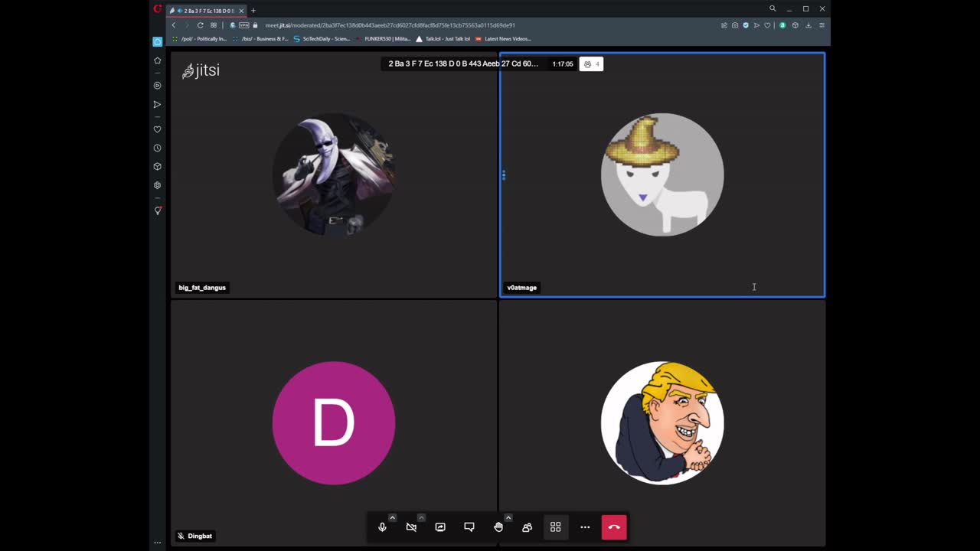Open history clock in sidebar
The width and height of the screenshot is (980, 551).
click(158, 148)
